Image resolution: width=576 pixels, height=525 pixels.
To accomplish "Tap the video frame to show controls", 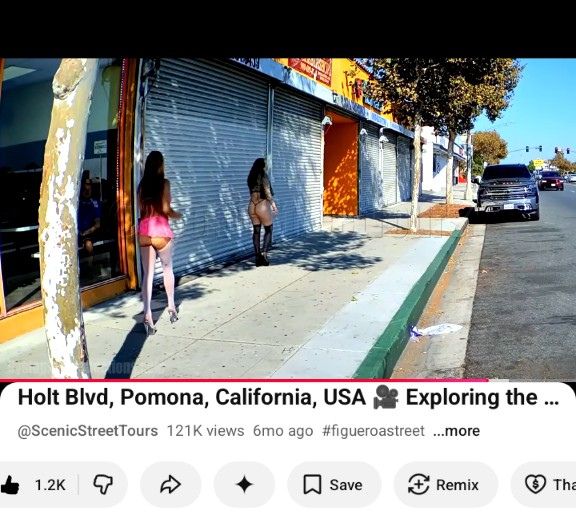I will click(288, 218).
